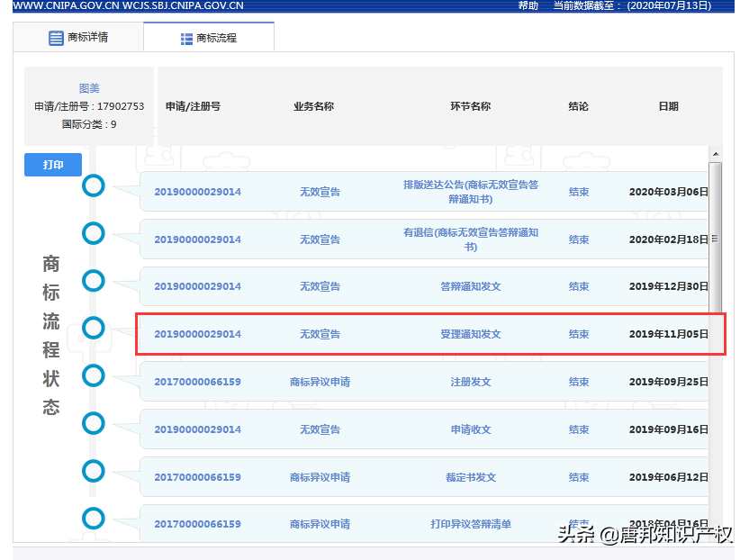Open the 帮助 link in top bar
The width and height of the screenshot is (749, 560).
(x=528, y=5)
